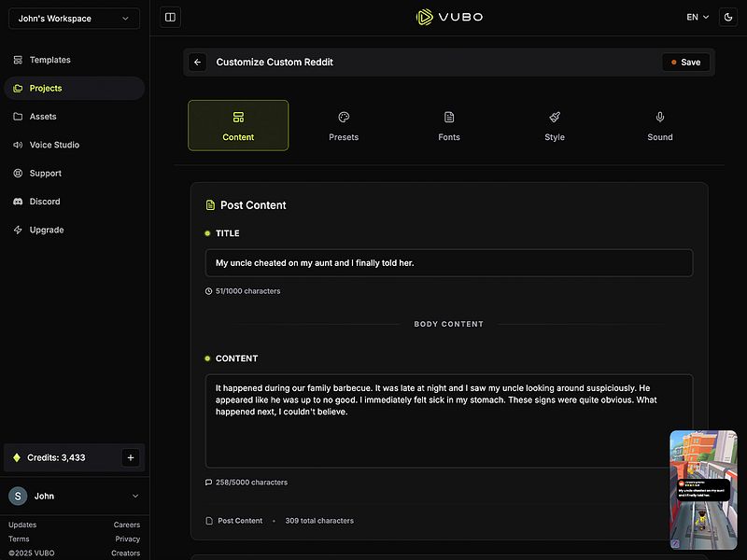747x560 pixels.
Task: Switch to dark mode using the moon icon
Action: point(727,17)
